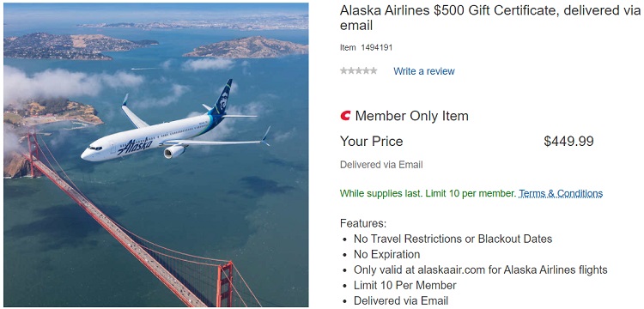
Task: Click the Delivered via Email gray text
Action: click(381, 165)
